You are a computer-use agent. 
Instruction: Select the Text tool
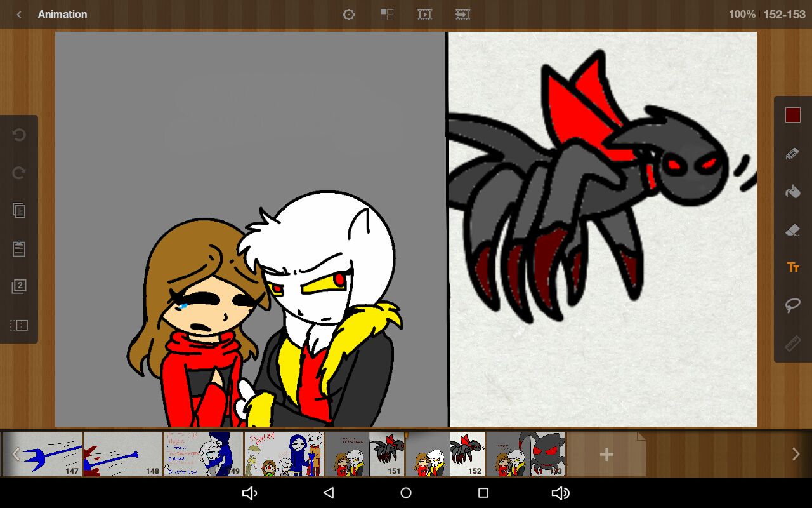coord(793,267)
